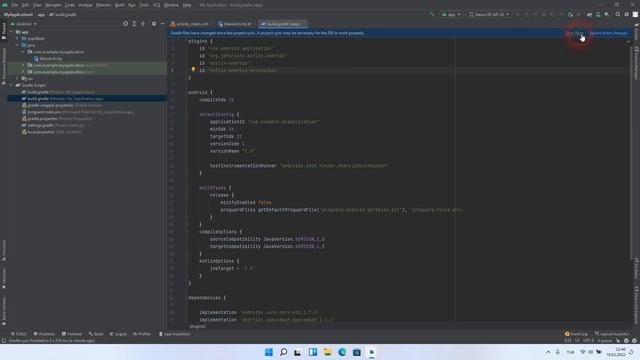Open Project panel gear options

(154, 24)
